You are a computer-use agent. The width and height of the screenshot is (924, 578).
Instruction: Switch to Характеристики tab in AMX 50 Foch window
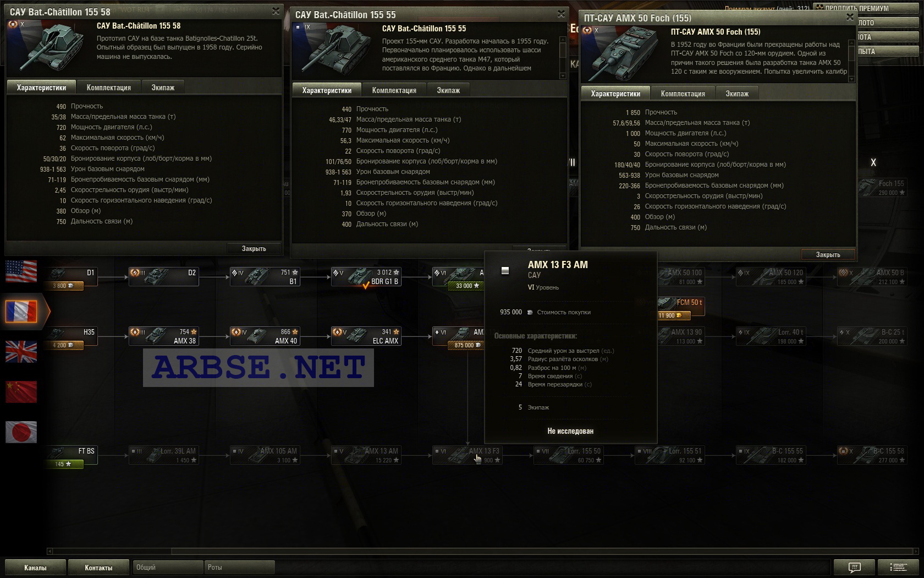tap(615, 93)
